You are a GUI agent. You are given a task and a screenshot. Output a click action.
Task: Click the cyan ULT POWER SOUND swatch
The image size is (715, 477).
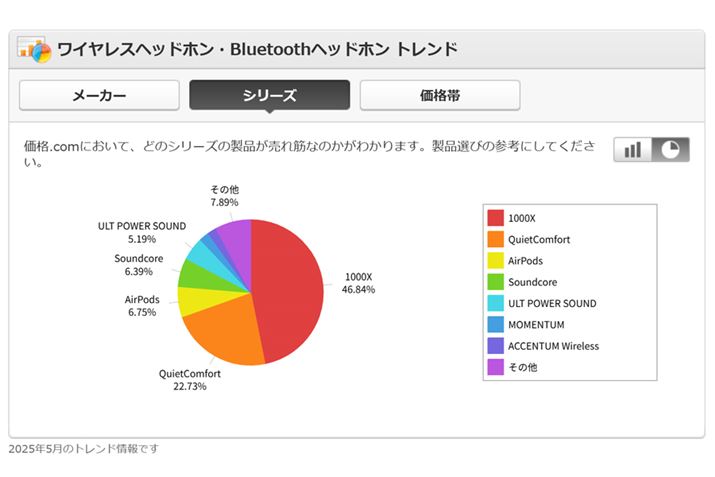495,303
